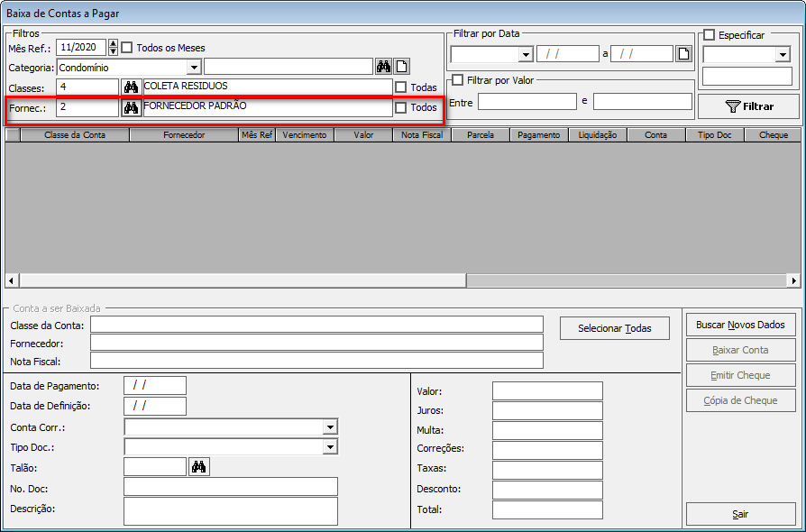Sort by Tipo Doc column header
Screen dimensions: 806x532
pyautogui.click(x=715, y=134)
